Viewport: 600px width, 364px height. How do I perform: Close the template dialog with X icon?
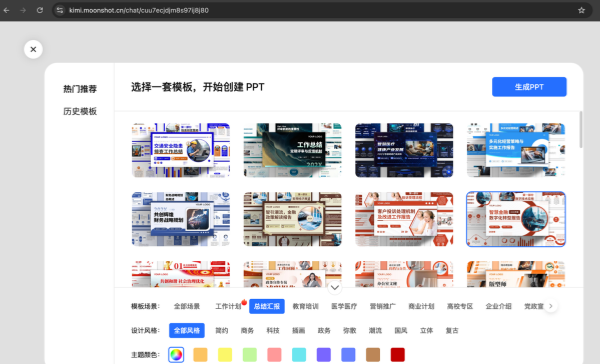(33, 49)
